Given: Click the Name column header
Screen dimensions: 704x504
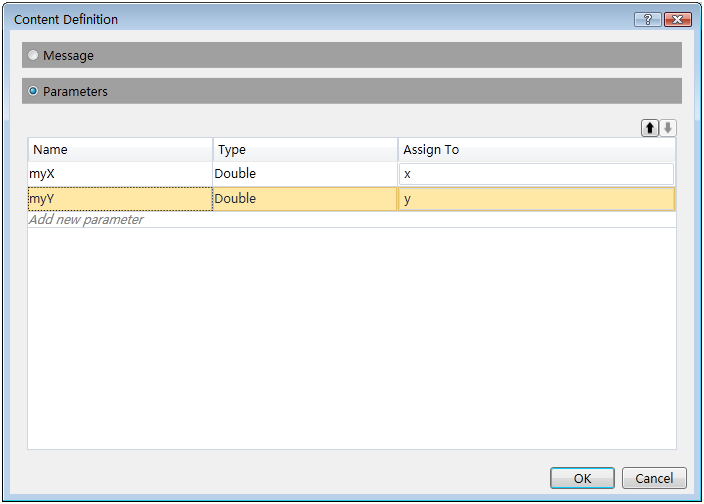Looking at the screenshot, I should (120, 149).
